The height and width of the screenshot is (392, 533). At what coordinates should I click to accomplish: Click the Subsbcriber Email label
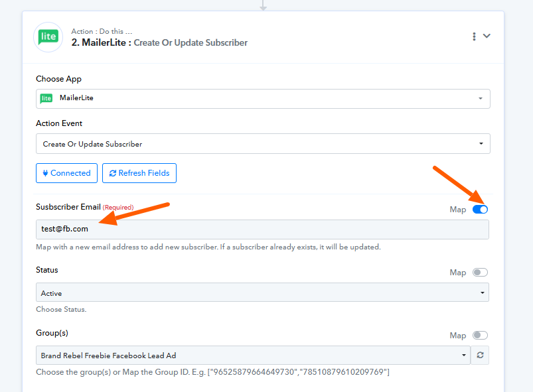[x=68, y=207]
